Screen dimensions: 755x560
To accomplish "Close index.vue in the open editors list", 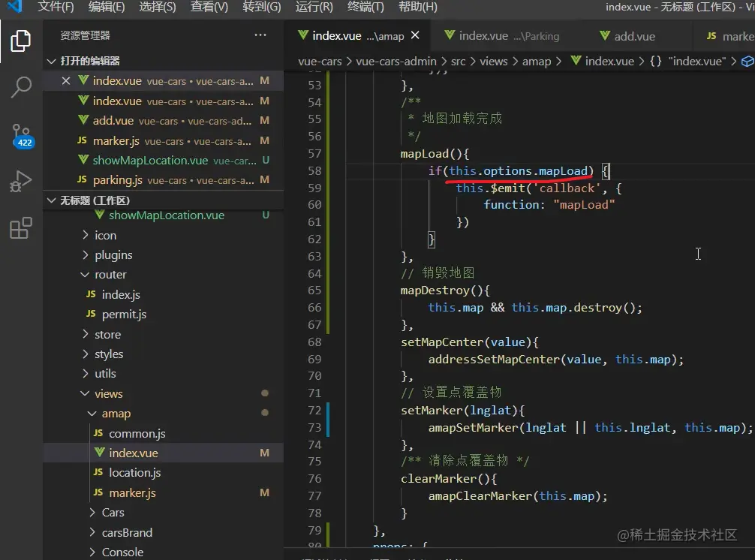I will pos(66,81).
